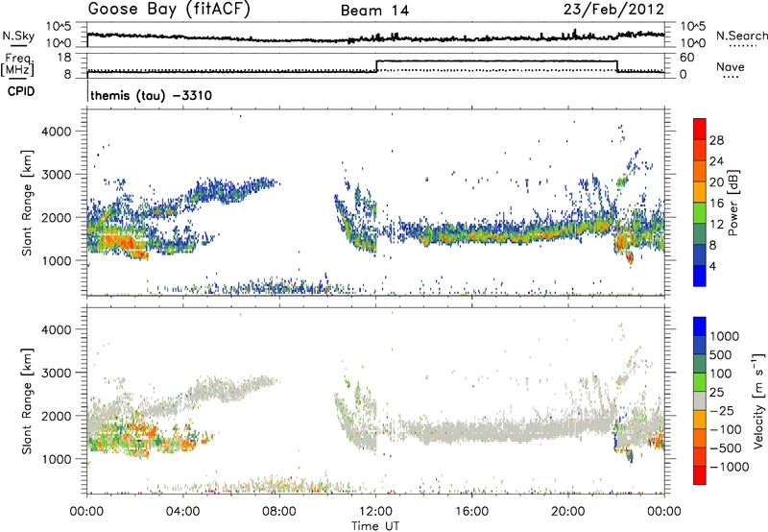Click the 'Time UT' axis title
The height and width of the screenshot is (532, 768).
point(375,525)
